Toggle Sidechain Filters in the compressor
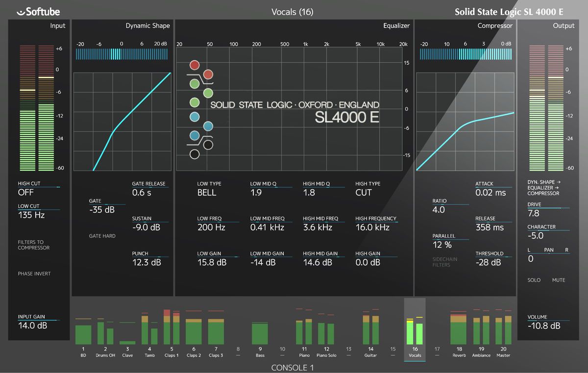This screenshot has width=588, height=373. 445,262
